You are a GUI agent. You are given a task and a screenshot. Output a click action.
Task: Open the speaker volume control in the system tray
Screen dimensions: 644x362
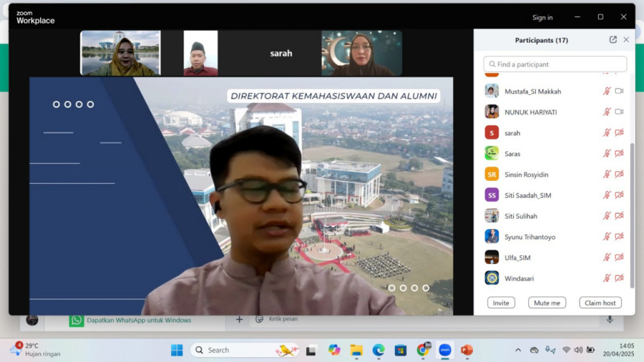(578, 349)
